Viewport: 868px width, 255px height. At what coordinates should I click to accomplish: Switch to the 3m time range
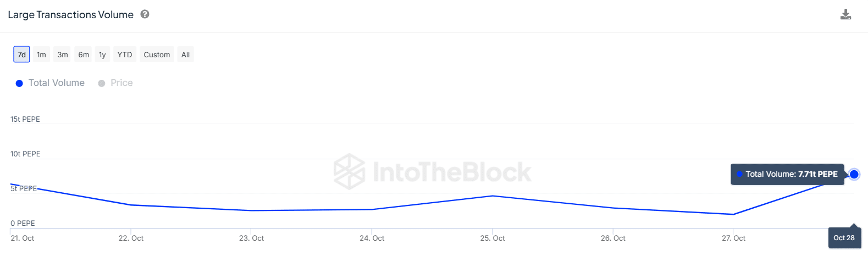pos(63,55)
